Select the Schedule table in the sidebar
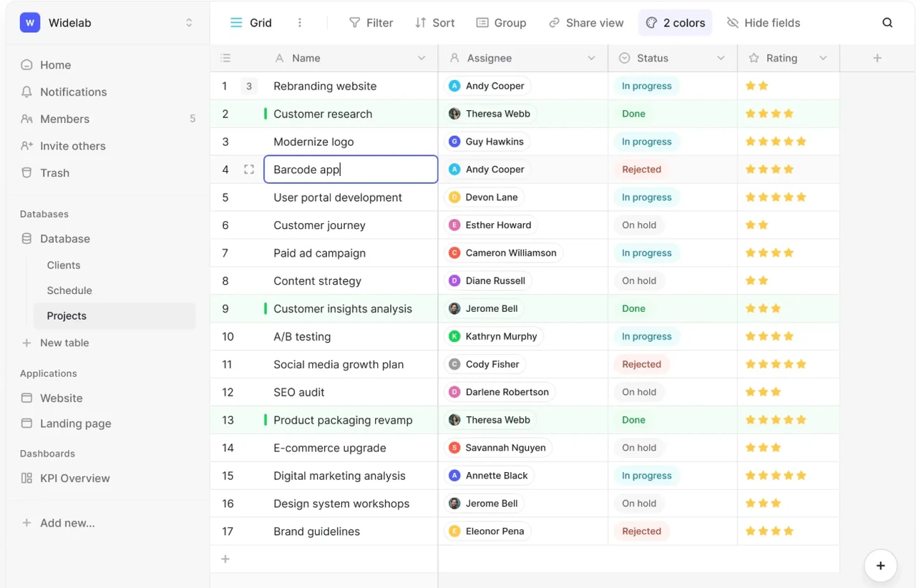This screenshot has width=916, height=588. point(69,290)
